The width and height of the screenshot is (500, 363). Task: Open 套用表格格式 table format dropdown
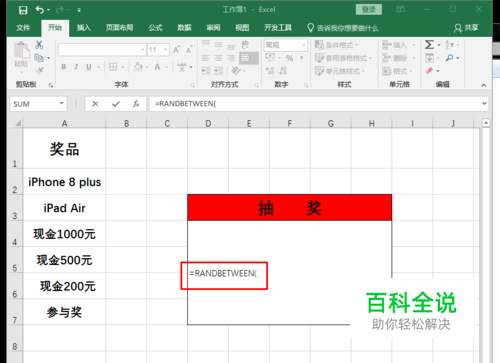coord(343,58)
